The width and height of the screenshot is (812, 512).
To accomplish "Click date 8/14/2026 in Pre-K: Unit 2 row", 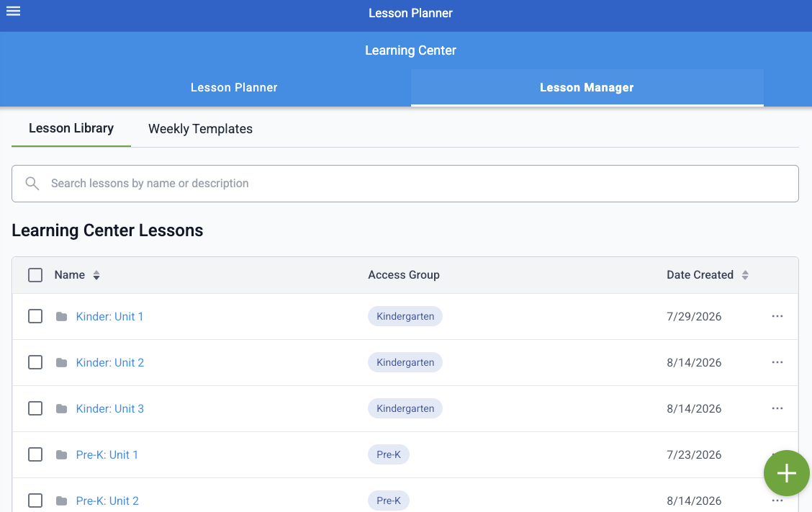I will point(694,500).
